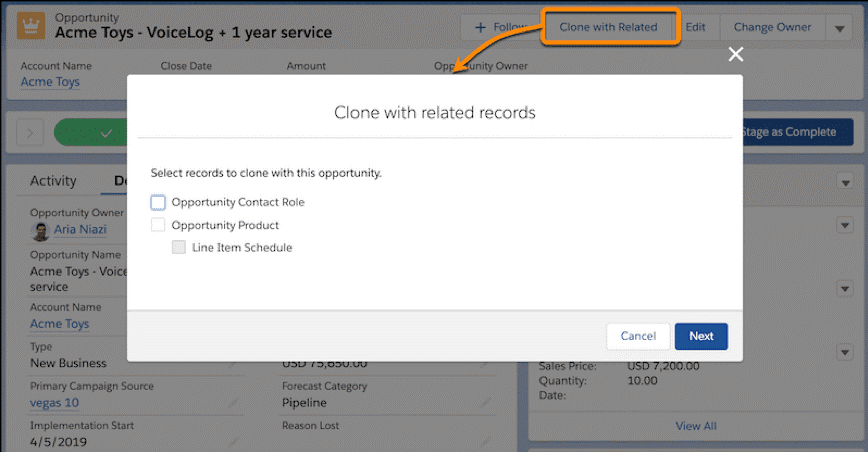Click Aria Niazi's avatar picture

pos(39,232)
